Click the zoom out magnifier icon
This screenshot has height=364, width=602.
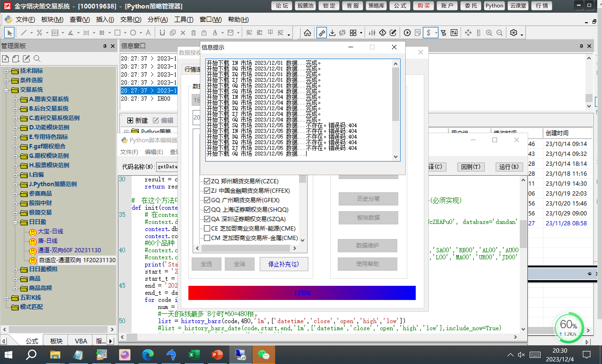(x=500, y=33)
